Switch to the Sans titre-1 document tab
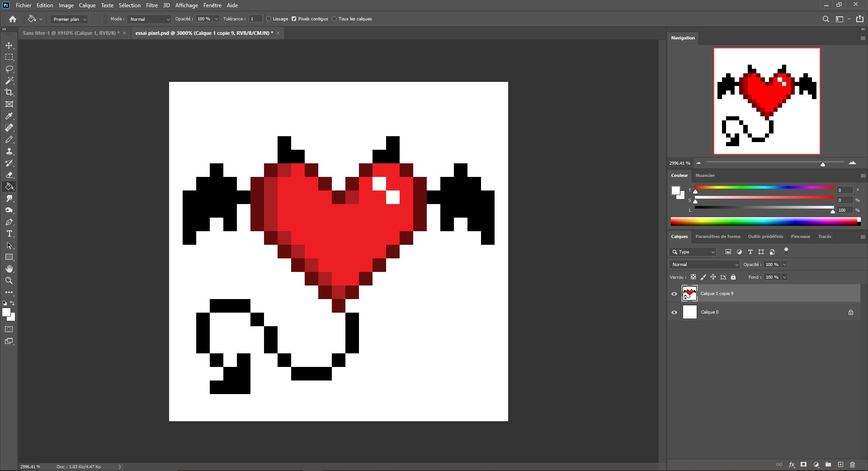 click(x=71, y=33)
